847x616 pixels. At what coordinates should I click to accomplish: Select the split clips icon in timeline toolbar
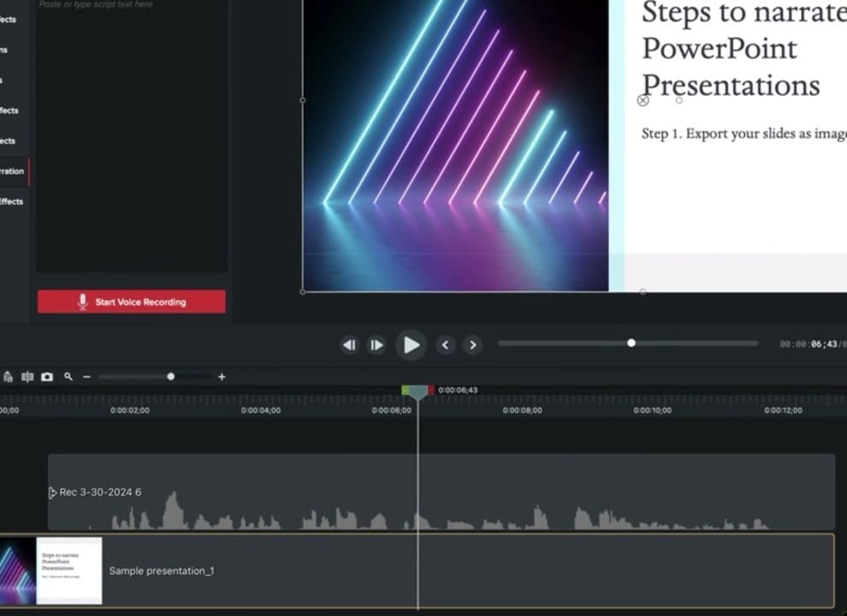27,376
